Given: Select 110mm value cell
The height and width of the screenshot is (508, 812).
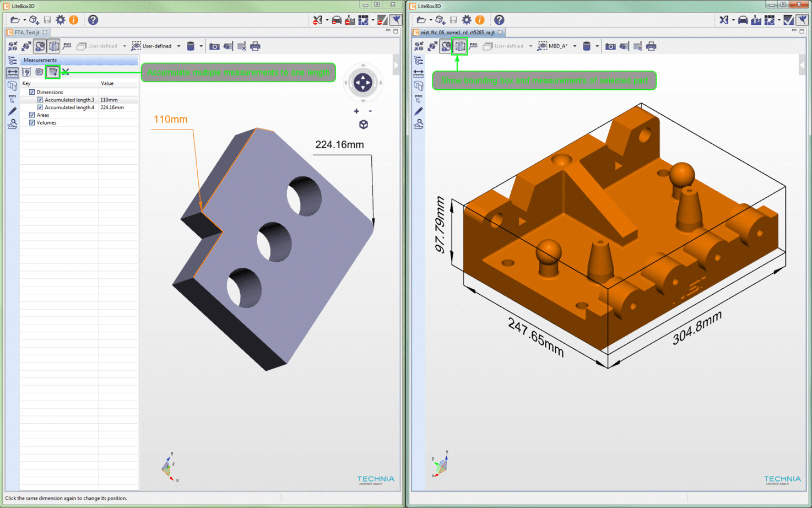Looking at the screenshot, I should [118, 100].
